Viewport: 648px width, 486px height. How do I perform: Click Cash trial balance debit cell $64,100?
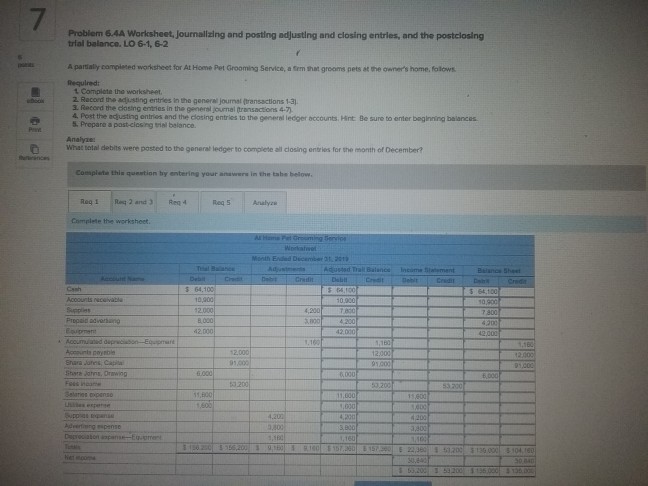(x=196, y=290)
